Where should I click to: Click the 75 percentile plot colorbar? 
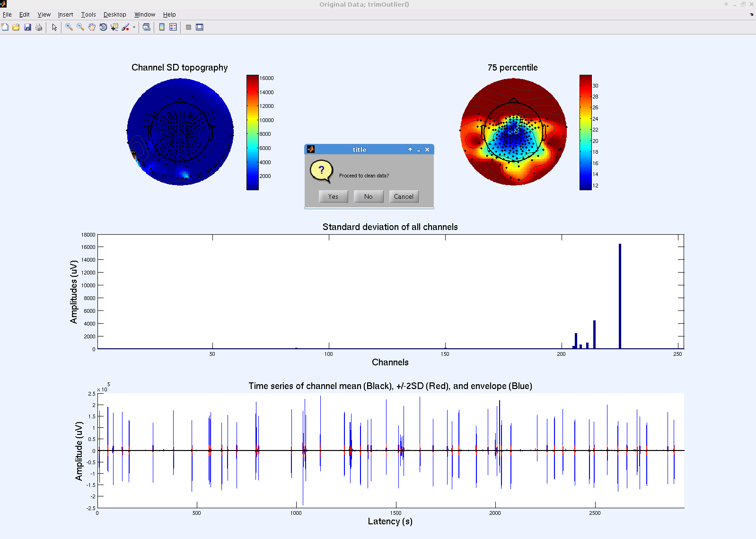tap(585, 132)
